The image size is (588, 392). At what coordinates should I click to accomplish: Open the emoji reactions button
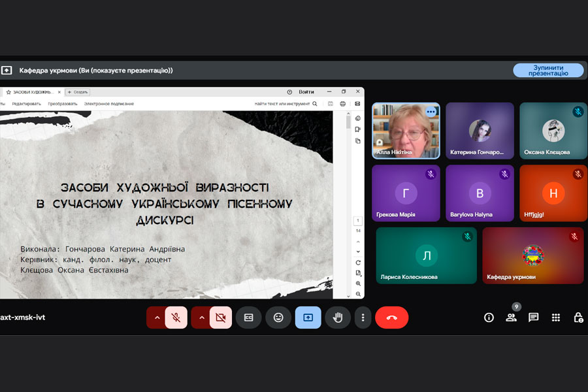point(278,318)
